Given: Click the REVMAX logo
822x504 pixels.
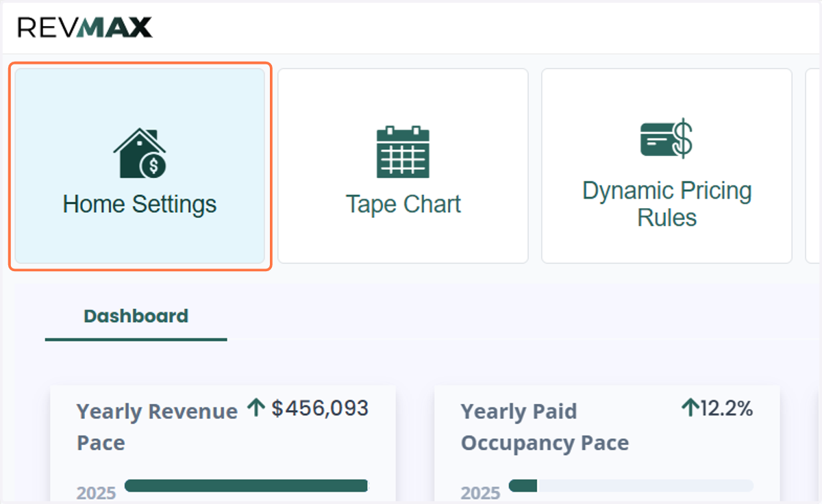Looking at the screenshot, I should 85,27.
